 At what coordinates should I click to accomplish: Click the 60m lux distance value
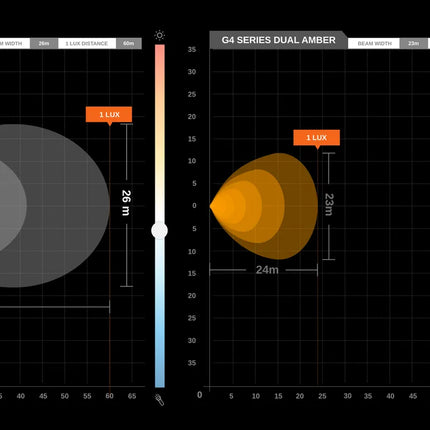129,44
